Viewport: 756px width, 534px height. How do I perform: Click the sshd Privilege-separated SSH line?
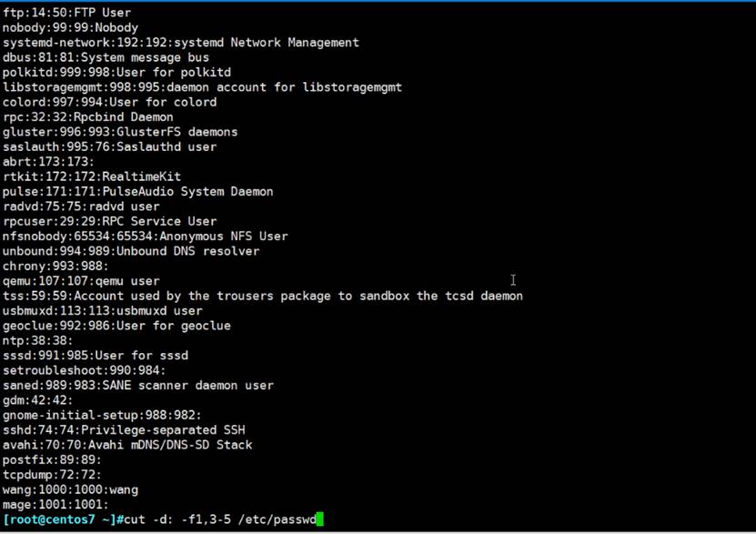click(124, 429)
